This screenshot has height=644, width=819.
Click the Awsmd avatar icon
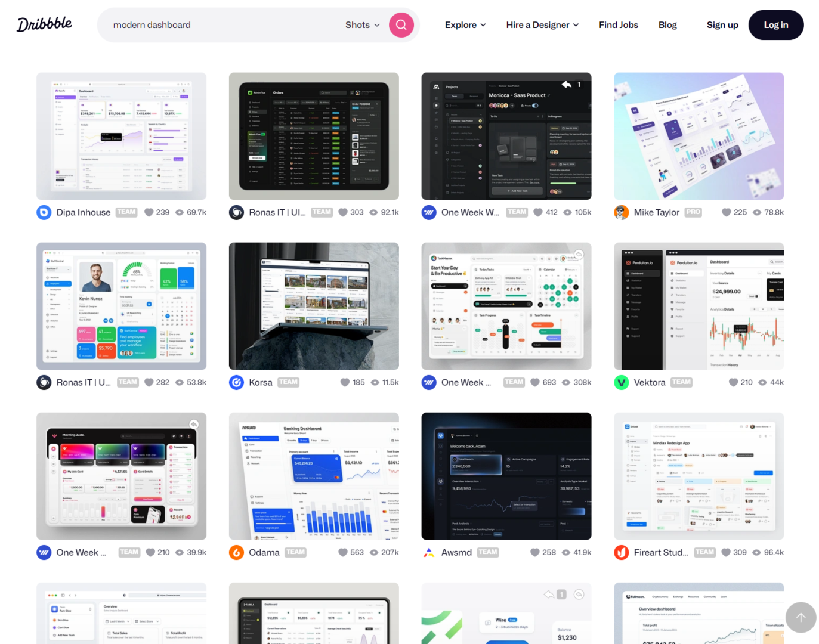coord(429,552)
